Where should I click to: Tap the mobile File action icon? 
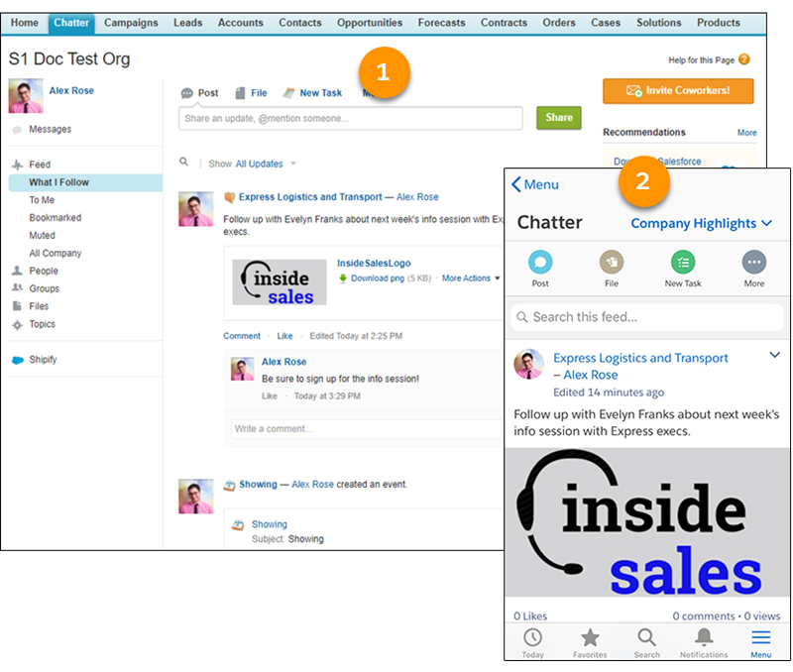tap(612, 263)
